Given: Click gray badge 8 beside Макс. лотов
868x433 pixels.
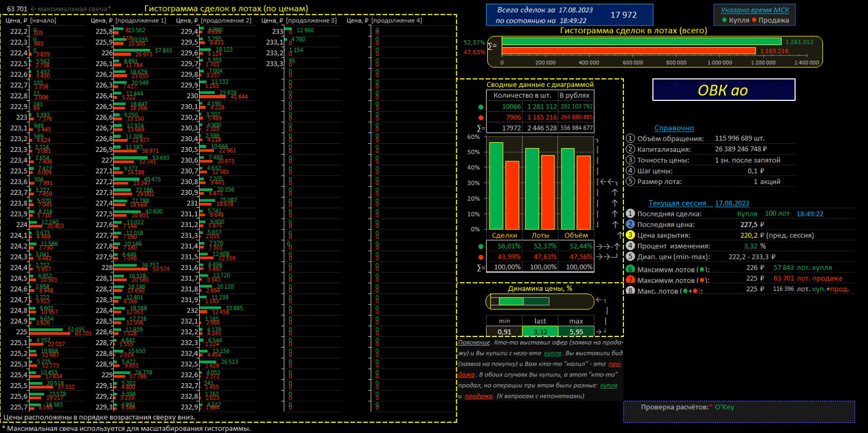Looking at the screenshot, I should pyautogui.click(x=630, y=290).
